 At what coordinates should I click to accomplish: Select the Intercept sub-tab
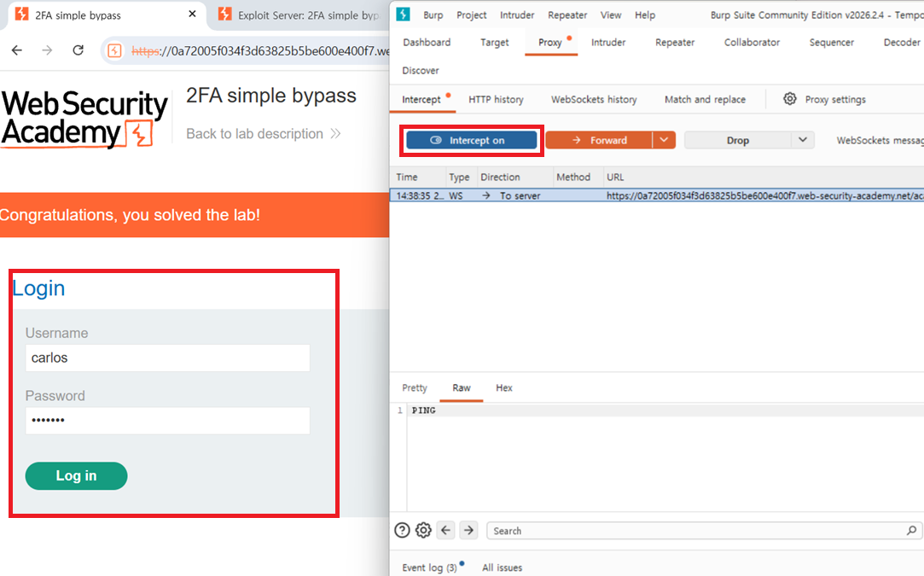[421, 100]
